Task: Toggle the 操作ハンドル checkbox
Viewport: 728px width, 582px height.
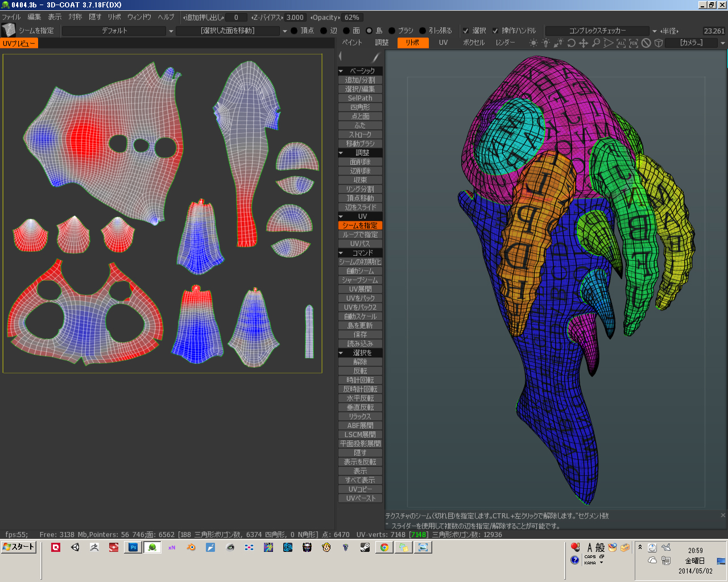Action: [495, 31]
